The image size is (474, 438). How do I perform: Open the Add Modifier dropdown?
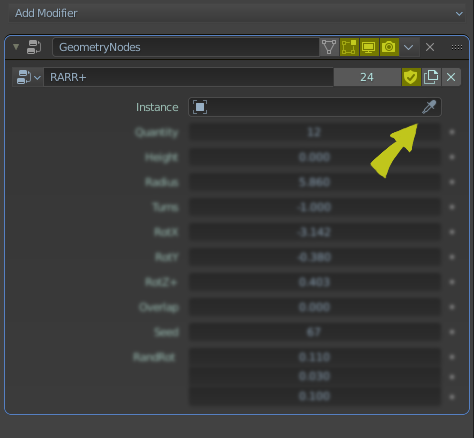coord(237,13)
